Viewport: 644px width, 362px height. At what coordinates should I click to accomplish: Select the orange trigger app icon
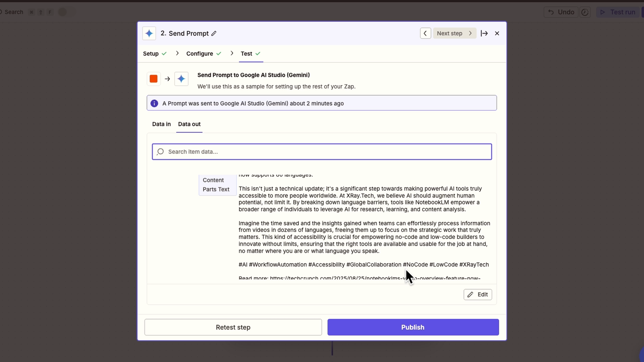[x=153, y=78]
